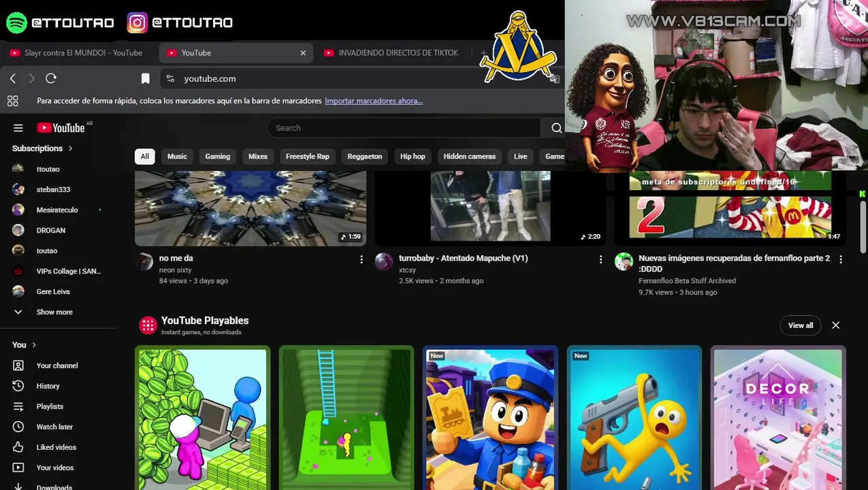
Task: Click the neon sixty channel name
Action: tap(176, 270)
